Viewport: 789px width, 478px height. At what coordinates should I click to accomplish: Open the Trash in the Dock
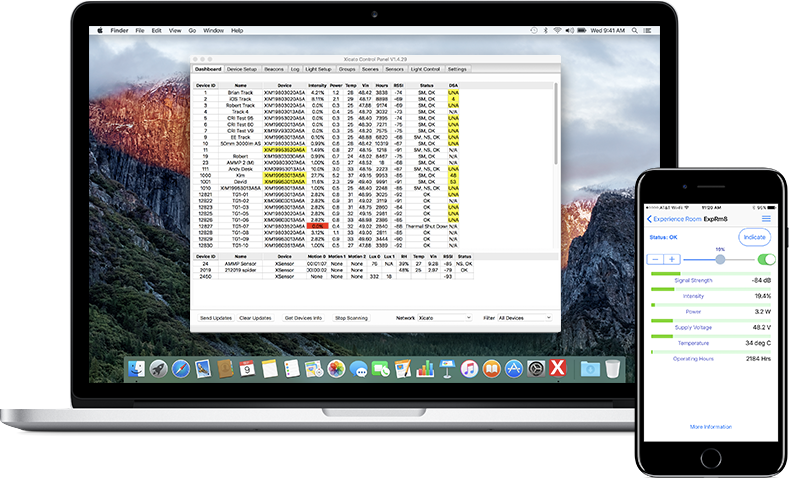[x=612, y=369]
